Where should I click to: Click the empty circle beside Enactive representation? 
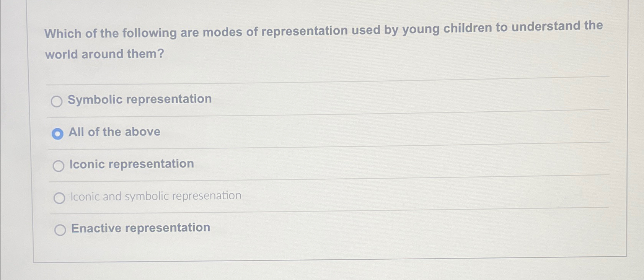coord(60,230)
